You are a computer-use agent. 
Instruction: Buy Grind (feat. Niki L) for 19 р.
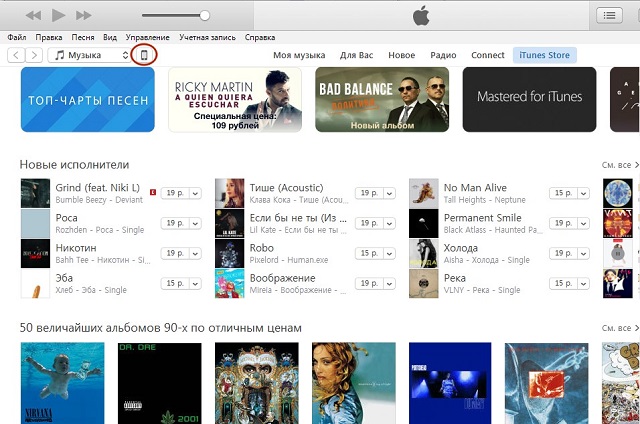point(175,193)
